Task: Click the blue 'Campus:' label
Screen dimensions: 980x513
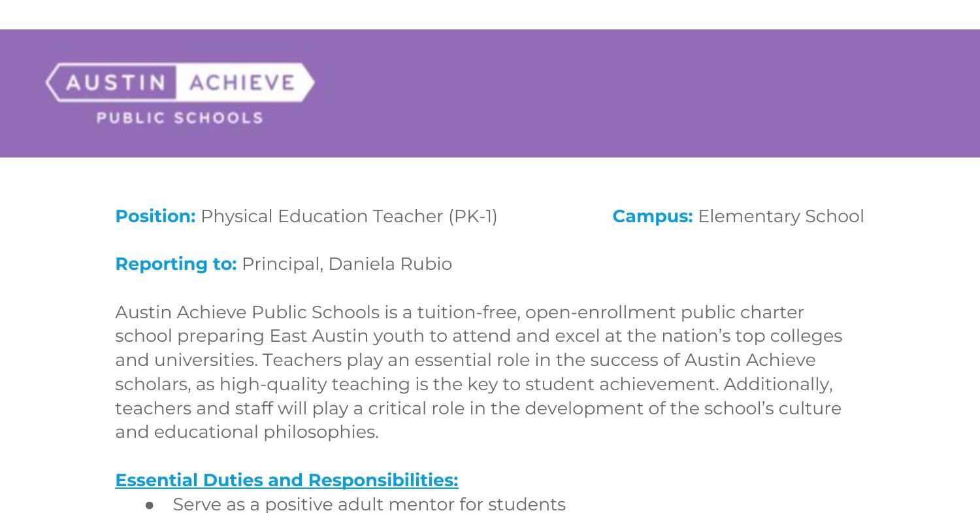Action: pos(652,216)
